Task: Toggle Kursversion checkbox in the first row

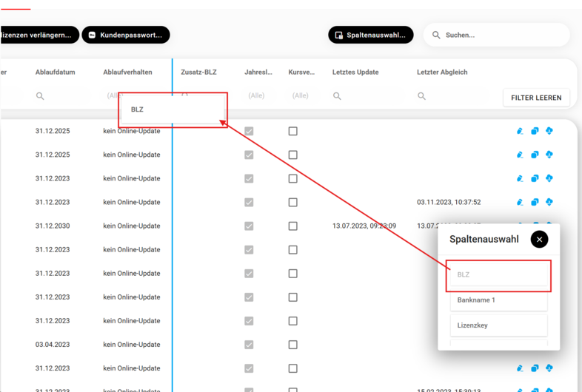Action: 292,131
